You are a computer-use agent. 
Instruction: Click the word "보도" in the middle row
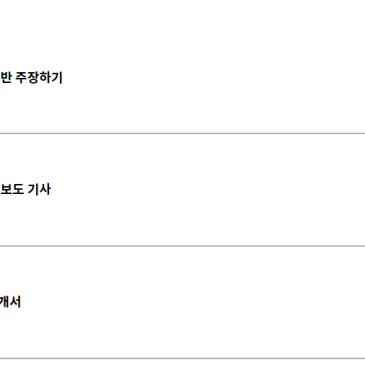click(12, 190)
